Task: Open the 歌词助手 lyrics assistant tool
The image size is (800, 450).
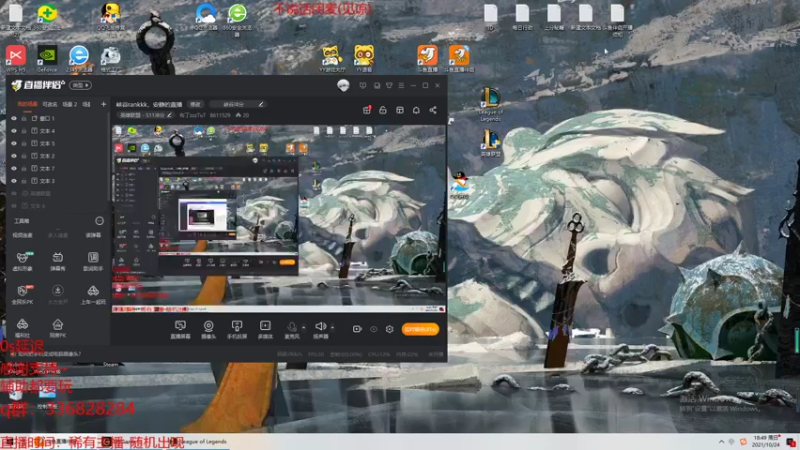Action: tap(93, 261)
